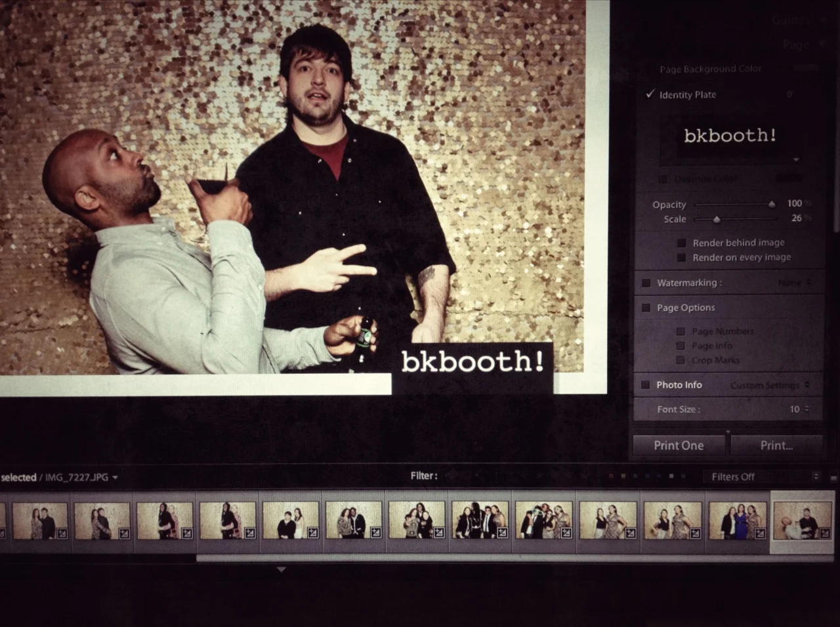The image size is (840, 627).
Task: Click the Opacity value 100
Action: click(794, 203)
